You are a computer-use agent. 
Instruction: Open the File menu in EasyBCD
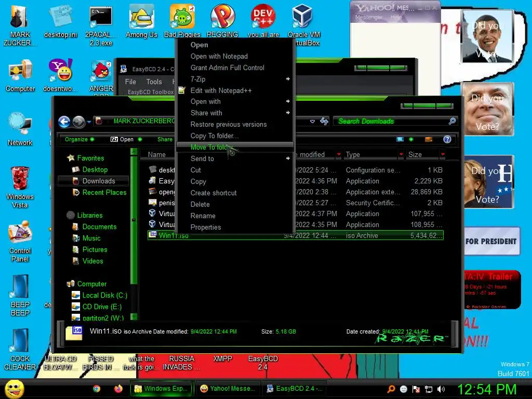[130, 82]
